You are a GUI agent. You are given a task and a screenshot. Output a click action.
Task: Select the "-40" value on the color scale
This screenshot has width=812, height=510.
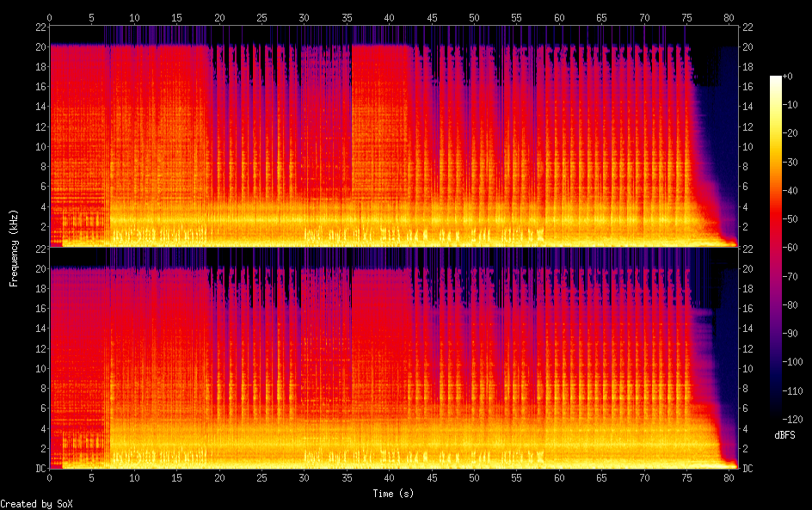tap(790, 191)
